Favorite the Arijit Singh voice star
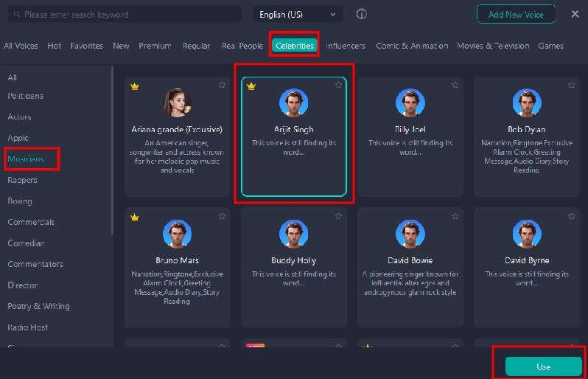The height and width of the screenshot is (379, 588). click(338, 86)
